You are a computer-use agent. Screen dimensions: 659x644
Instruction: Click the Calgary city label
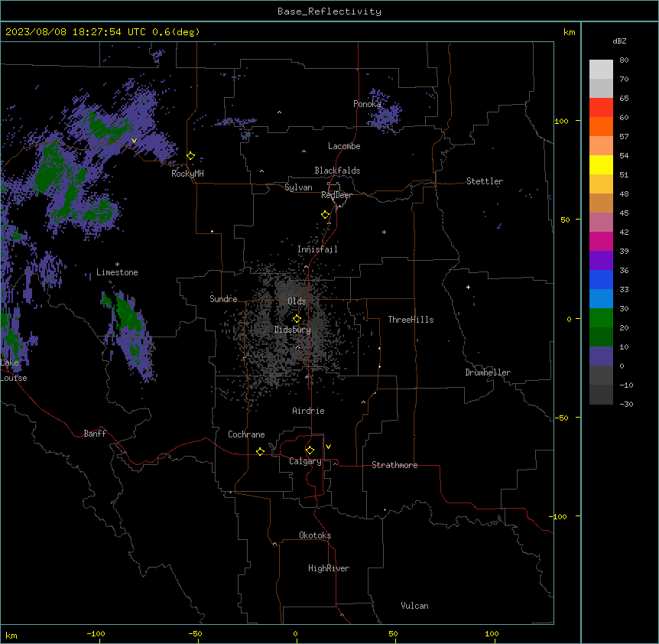pos(305,461)
